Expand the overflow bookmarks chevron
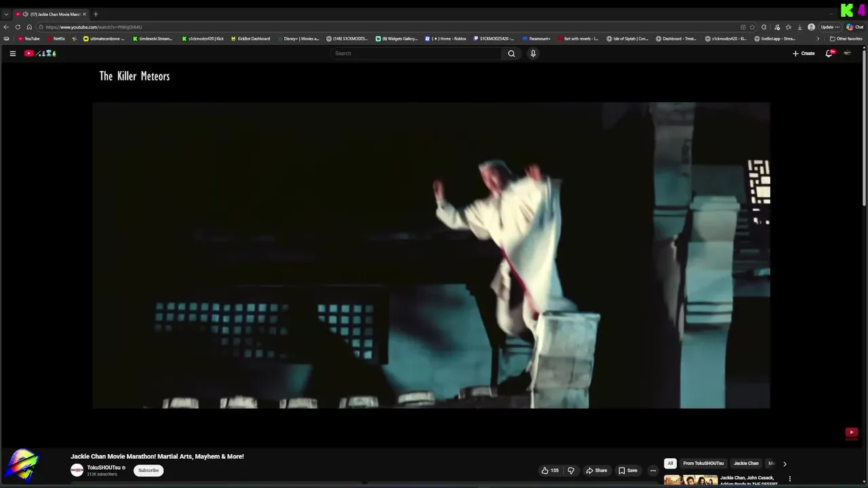The width and height of the screenshot is (868, 488). tap(818, 39)
